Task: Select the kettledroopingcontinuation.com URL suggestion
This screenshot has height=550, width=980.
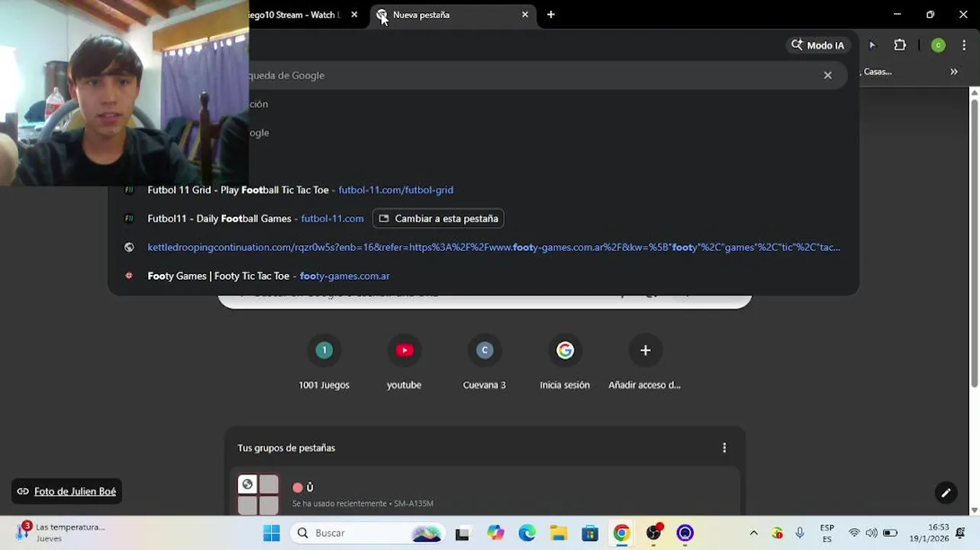Action: [x=483, y=247]
